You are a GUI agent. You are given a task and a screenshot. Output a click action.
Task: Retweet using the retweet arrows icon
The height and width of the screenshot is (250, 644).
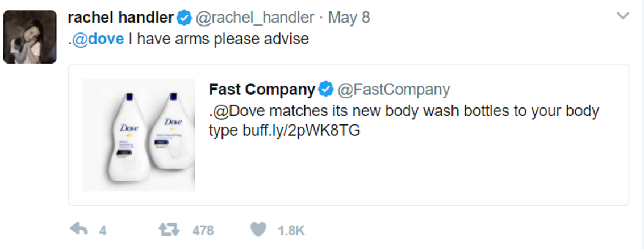pos(169,230)
